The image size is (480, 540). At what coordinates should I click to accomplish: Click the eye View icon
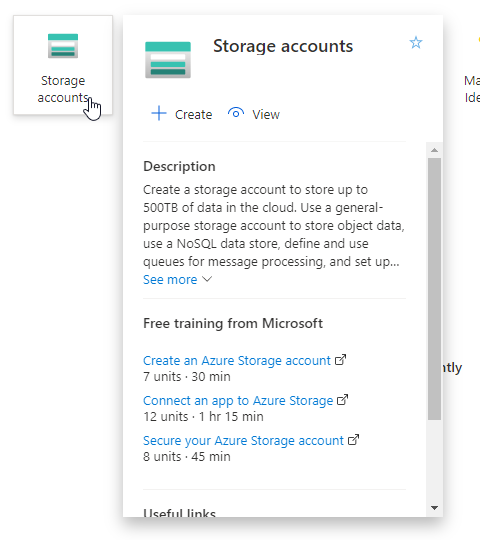[x=236, y=113]
